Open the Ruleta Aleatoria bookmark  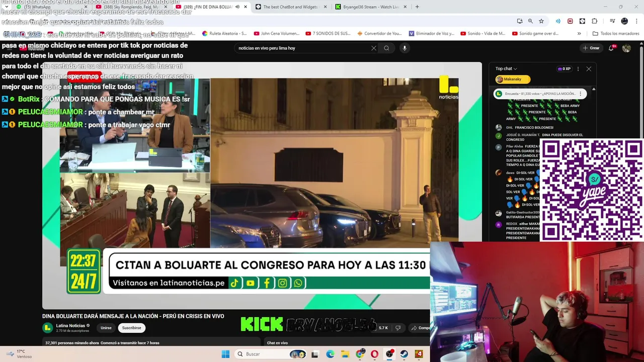(x=224, y=34)
